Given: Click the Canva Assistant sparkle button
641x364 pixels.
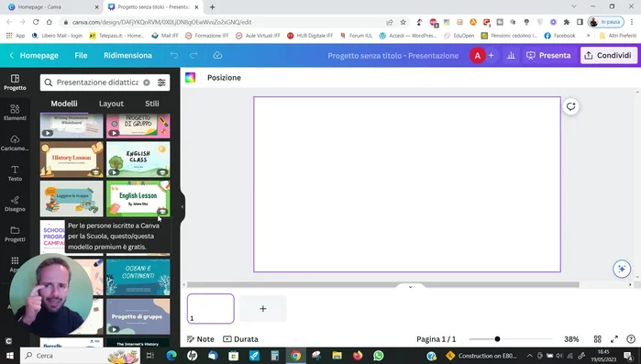Looking at the screenshot, I should (x=622, y=269).
